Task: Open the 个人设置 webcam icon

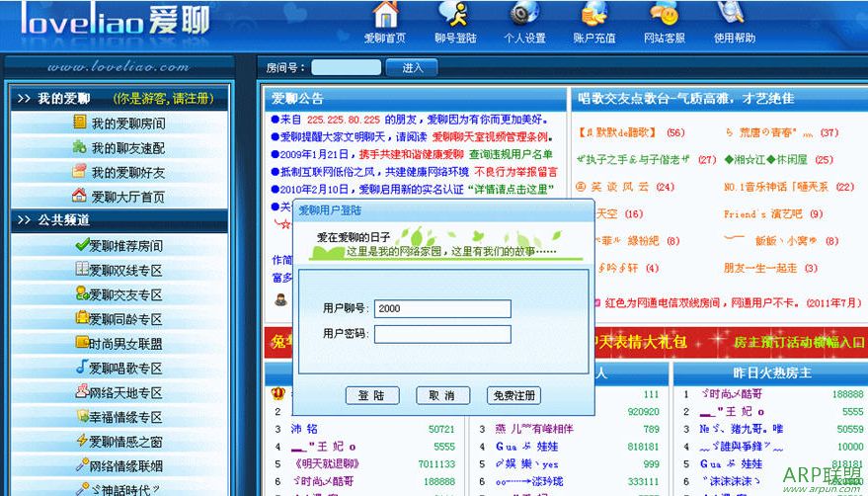Action: click(524, 15)
